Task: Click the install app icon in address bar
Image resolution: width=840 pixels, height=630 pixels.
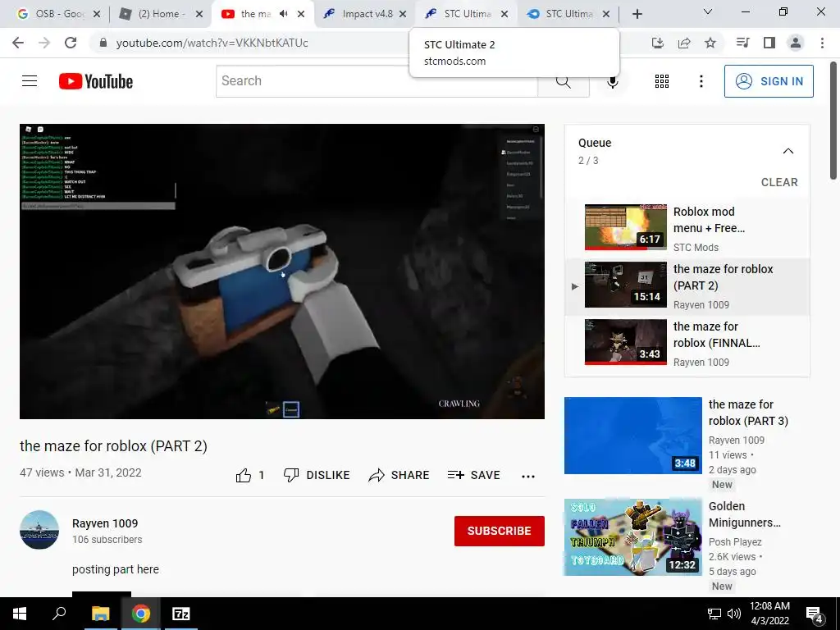Action: (x=658, y=43)
